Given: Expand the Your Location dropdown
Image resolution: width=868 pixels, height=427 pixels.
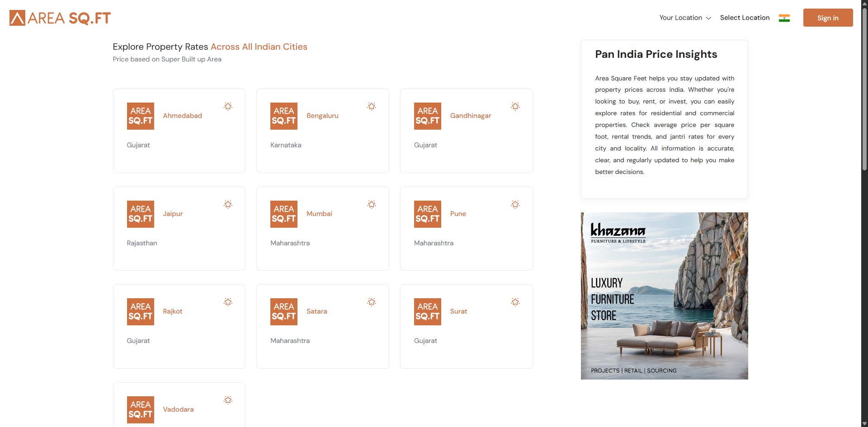Looking at the screenshot, I should pos(684,18).
